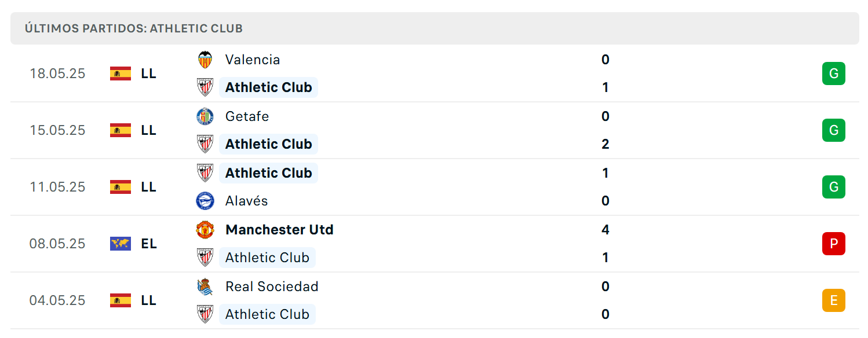Viewport: 868px width, 338px height.
Task: Open the Valencia team link
Action: click(253, 60)
